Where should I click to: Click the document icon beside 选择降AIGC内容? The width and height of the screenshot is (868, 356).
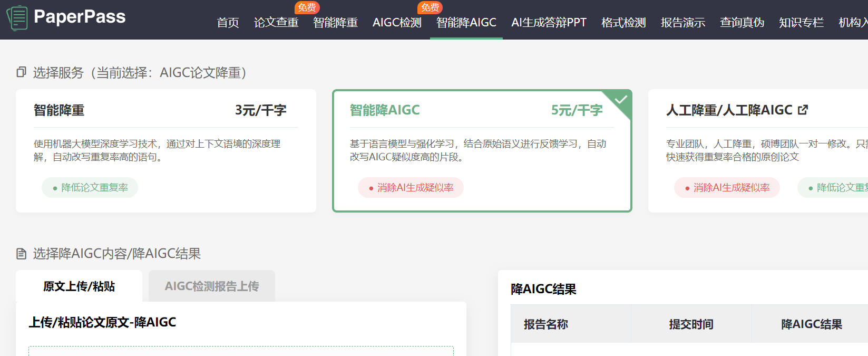pos(21,254)
